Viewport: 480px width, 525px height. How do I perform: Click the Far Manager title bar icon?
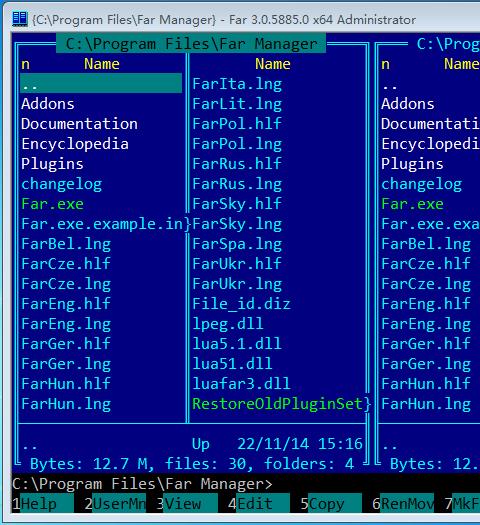point(19,18)
